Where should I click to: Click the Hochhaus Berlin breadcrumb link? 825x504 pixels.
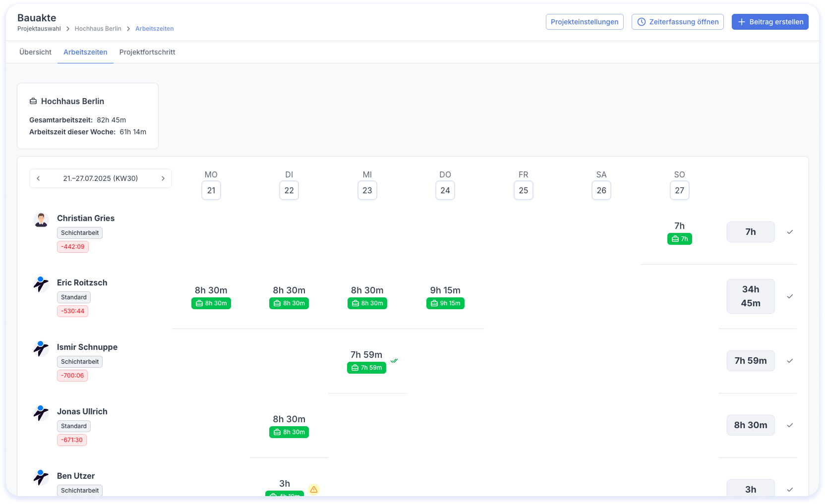(98, 29)
